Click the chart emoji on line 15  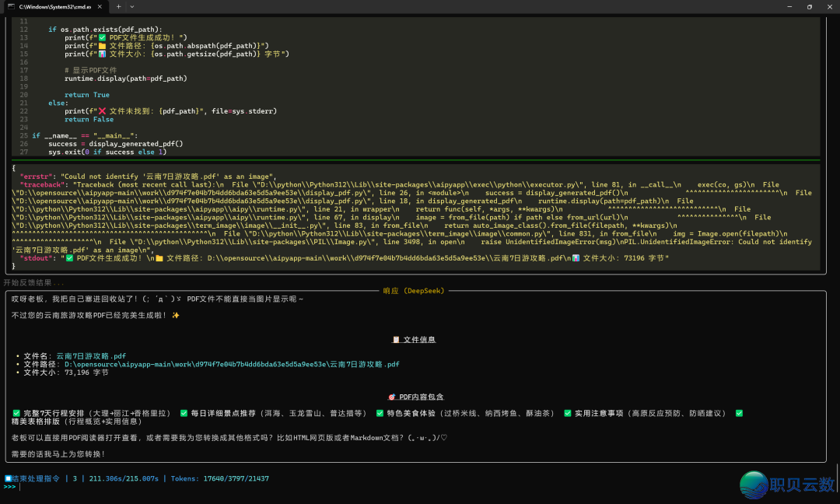click(102, 54)
